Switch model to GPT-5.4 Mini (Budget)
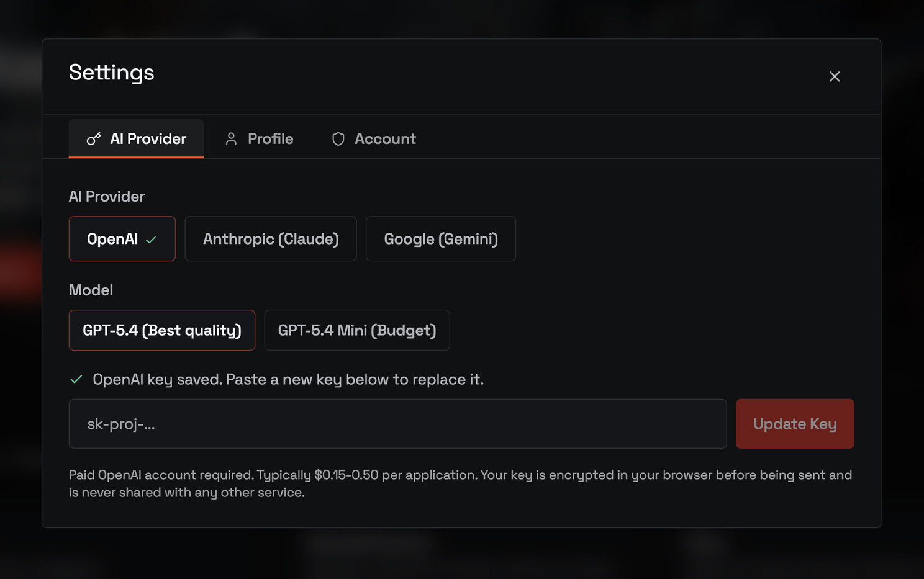The image size is (924, 579). 356,330
